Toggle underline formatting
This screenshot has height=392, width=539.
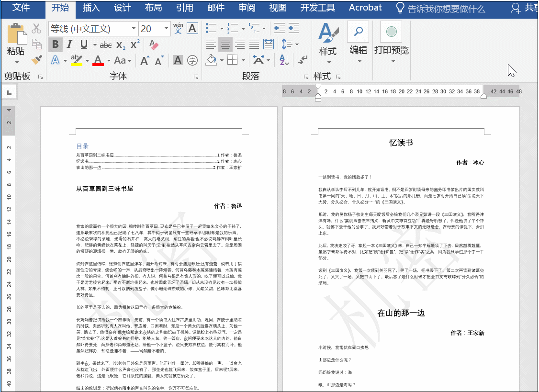pyautogui.click(x=84, y=45)
